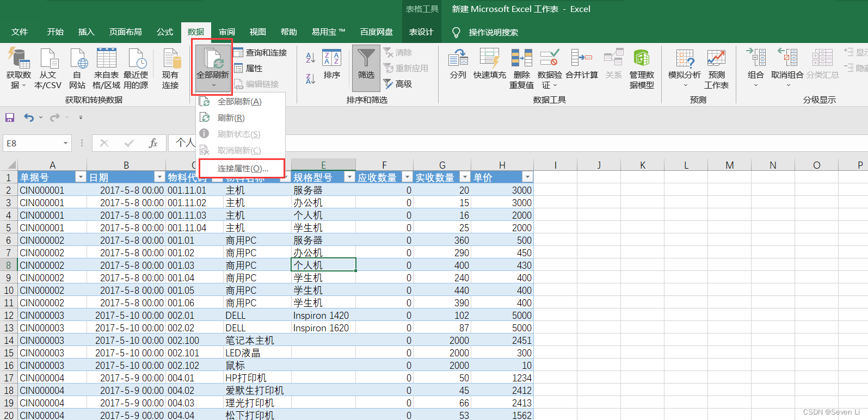Choose 刷新(R) in dropdown menu
868x420 pixels.
[240, 118]
